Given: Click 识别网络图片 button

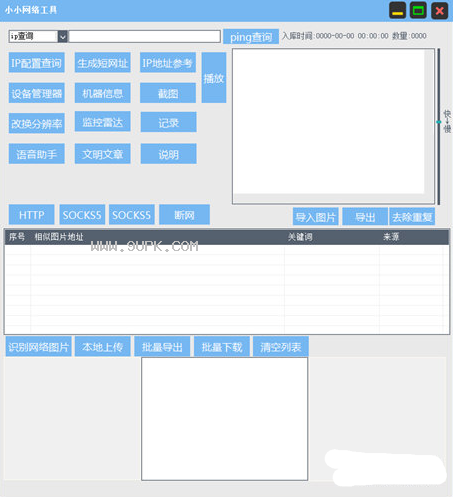Looking at the screenshot, I should coord(38,347).
